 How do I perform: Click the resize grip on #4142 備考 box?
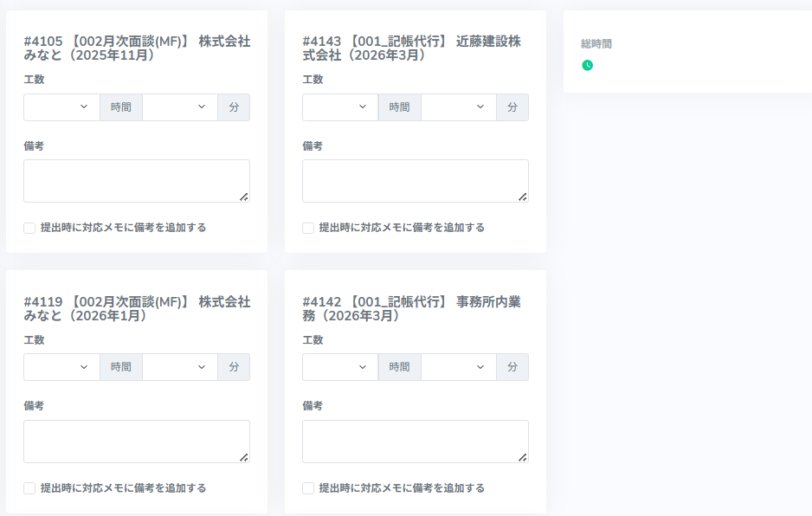pos(523,457)
